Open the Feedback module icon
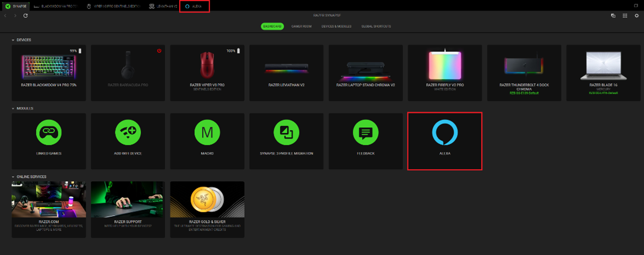 pyautogui.click(x=366, y=132)
